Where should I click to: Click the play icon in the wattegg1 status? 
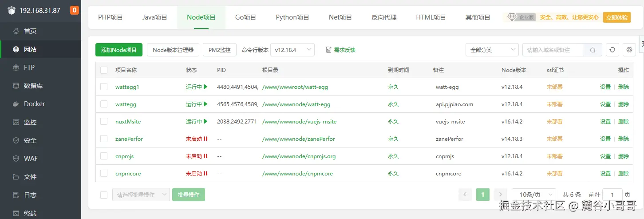click(x=205, y=87)
